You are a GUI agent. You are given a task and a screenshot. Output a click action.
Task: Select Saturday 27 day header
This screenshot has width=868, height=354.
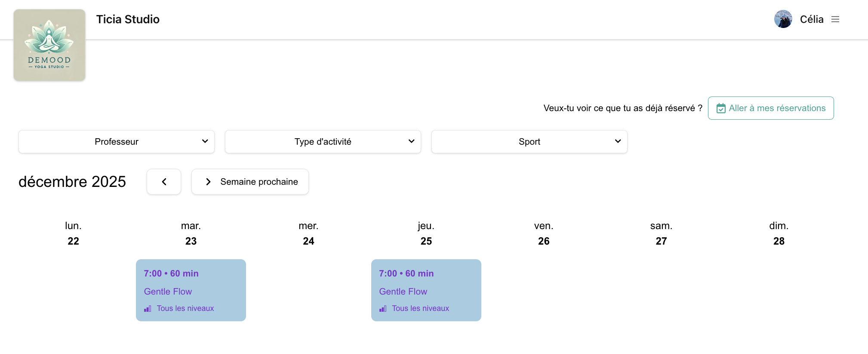(x=661, y=233)
